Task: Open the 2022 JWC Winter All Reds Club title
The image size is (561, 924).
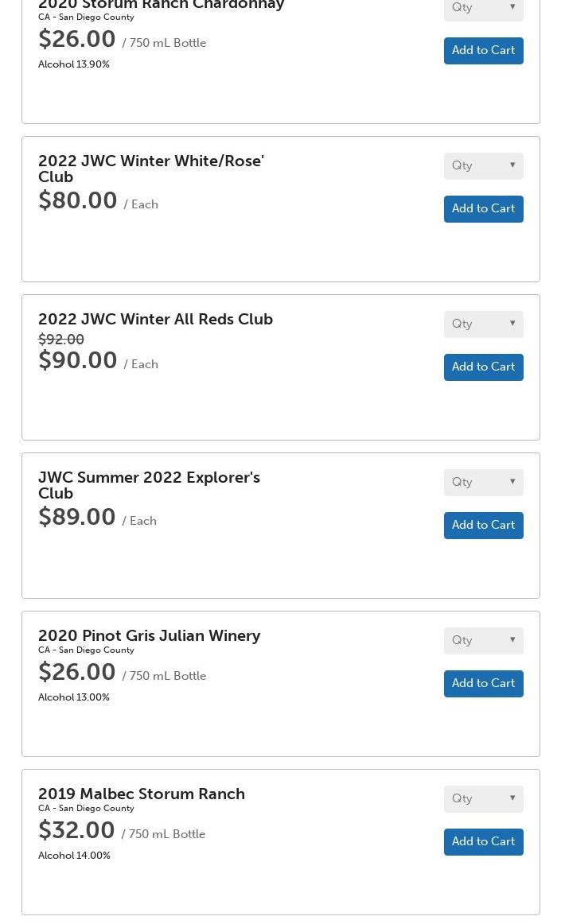Action: click(155, 319)
